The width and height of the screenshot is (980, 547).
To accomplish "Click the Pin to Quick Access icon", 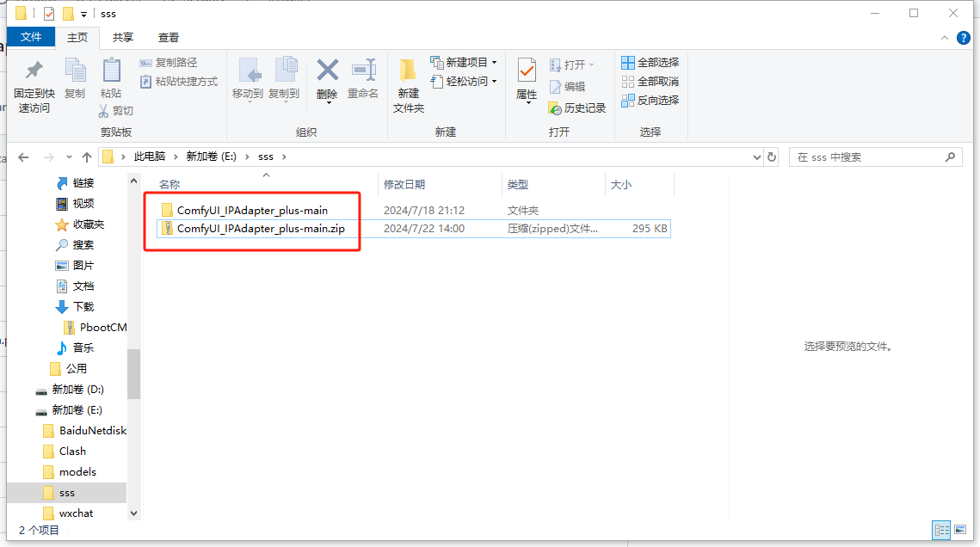I will 34,71.
